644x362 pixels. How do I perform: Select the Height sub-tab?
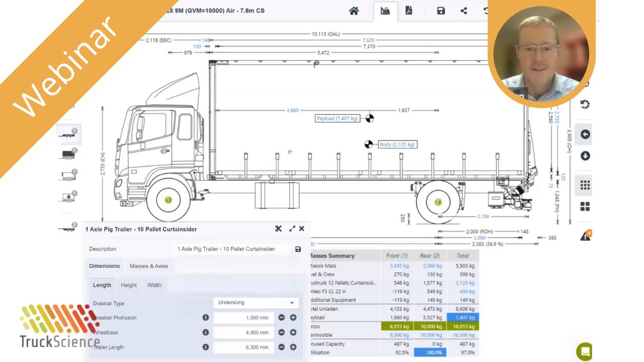129,285
